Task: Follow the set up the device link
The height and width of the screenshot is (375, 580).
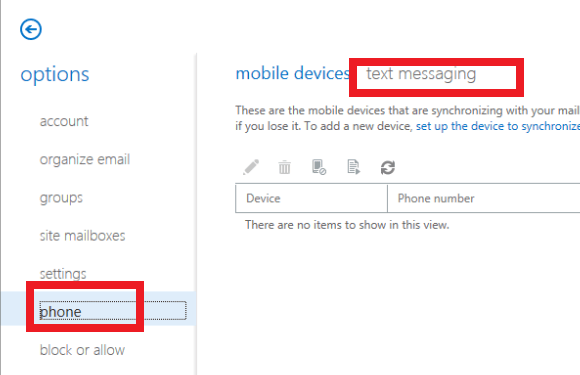Action: click(x=498, y=126)
